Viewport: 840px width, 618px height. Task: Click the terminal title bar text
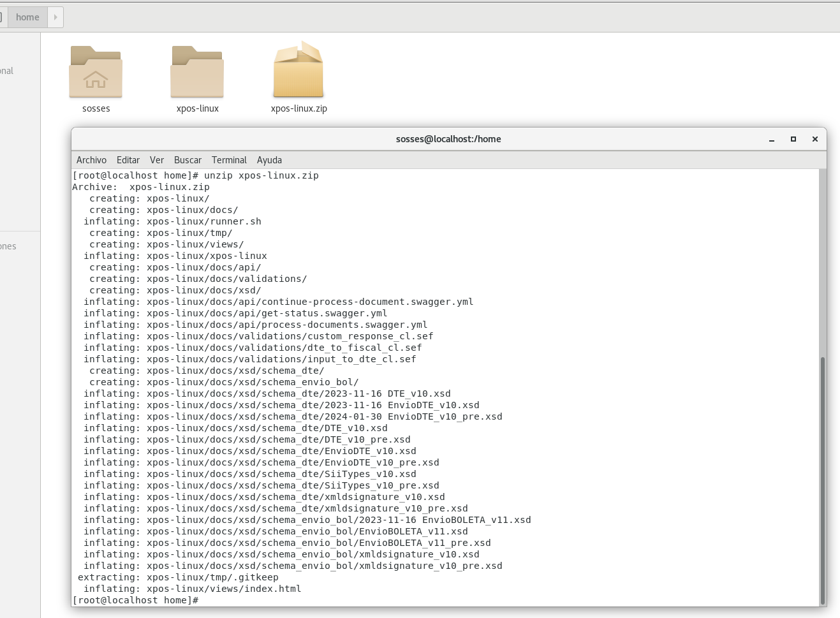(x=448, y=139)
